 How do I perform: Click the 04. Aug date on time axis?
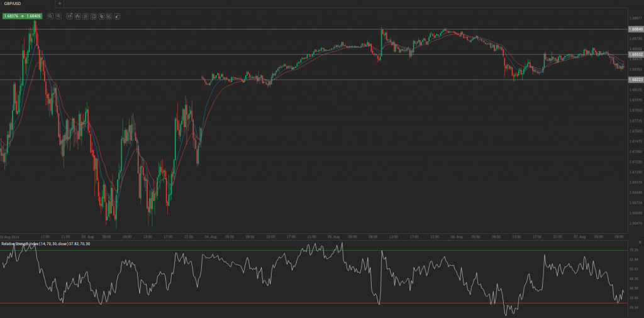[211, 237]
